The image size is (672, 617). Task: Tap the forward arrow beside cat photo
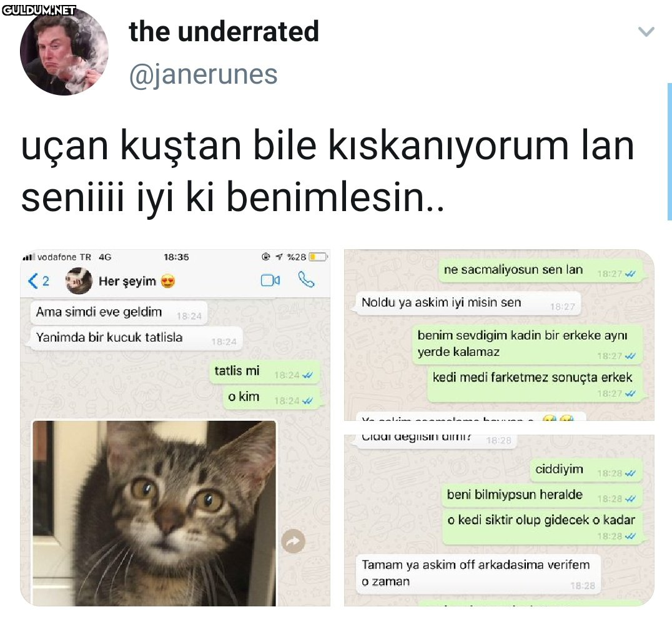pos(293,541)
